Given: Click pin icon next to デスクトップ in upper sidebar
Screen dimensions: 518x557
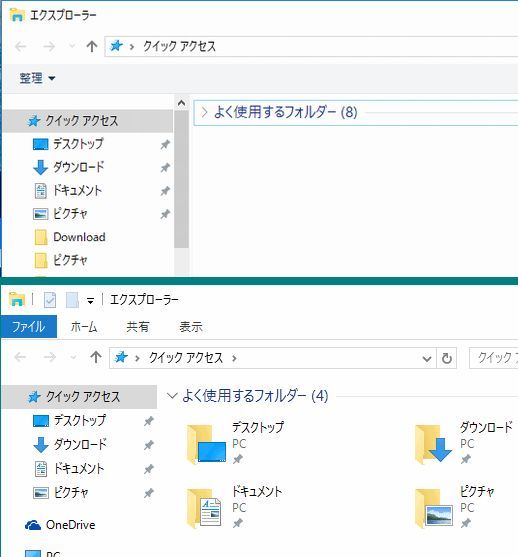Looking at the screenshot, I should pyautogui.click(x=165, y=144).
